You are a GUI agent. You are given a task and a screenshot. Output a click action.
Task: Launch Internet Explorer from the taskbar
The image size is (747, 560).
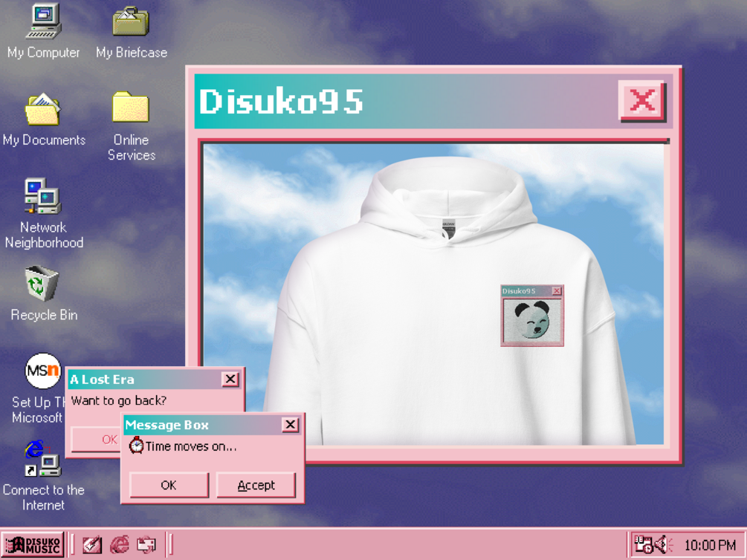120,544
